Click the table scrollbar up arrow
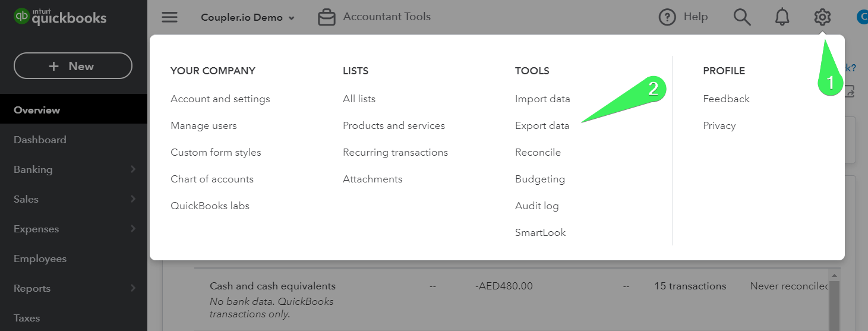868x331 pixels. [834, 276]
